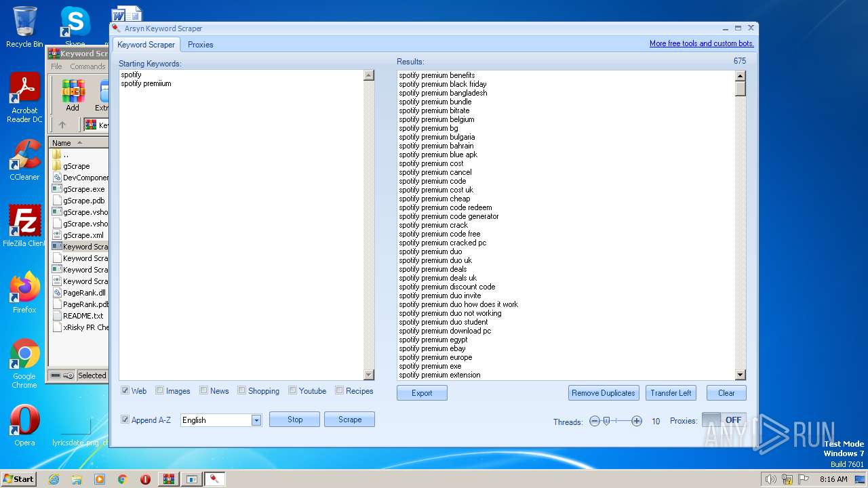Switch the Proxies toggle from OFF
This screenshot has width=868, height=488.
point(724,420)
